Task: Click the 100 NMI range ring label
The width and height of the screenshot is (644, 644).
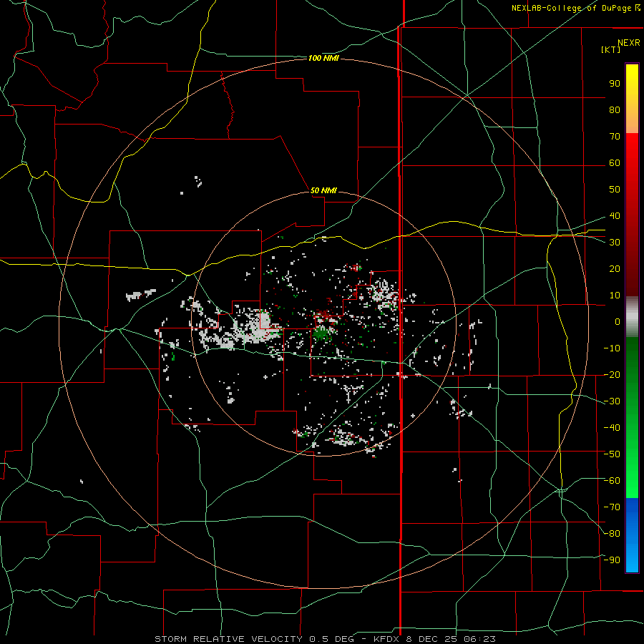Action: (x=323, y=59)
